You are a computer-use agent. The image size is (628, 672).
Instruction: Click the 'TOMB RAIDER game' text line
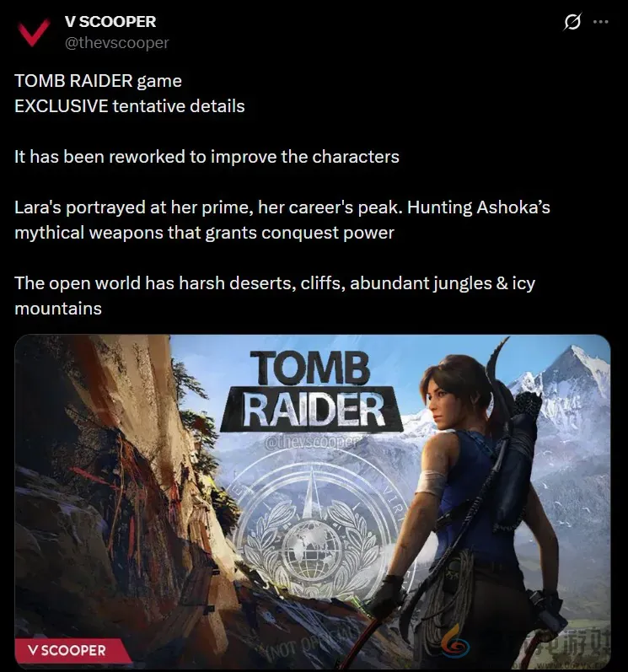tap(98, 81)
